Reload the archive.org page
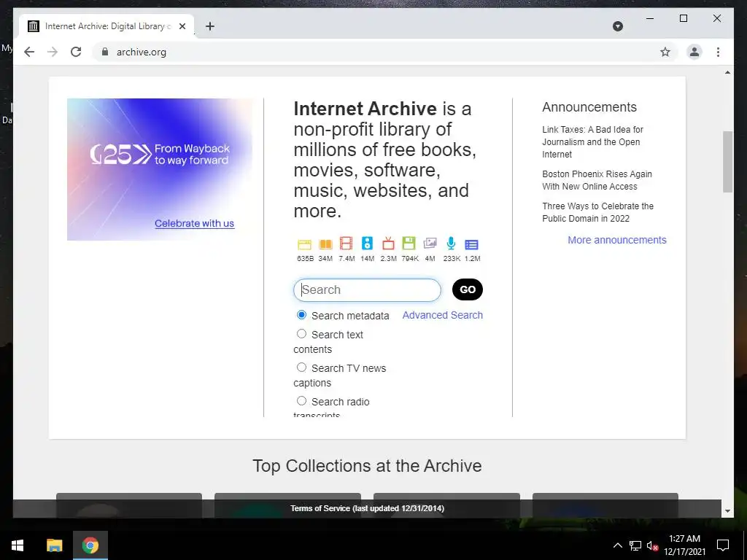 click(x=76, y=52)
